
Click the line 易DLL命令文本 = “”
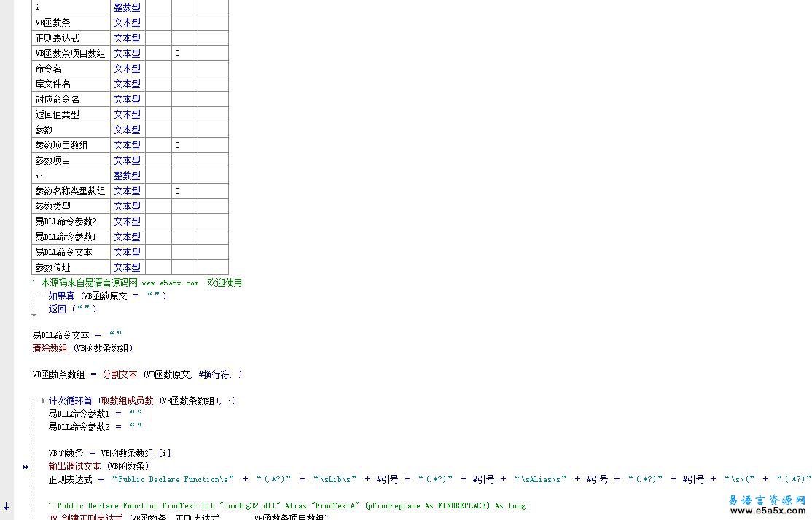click(77, 335)
